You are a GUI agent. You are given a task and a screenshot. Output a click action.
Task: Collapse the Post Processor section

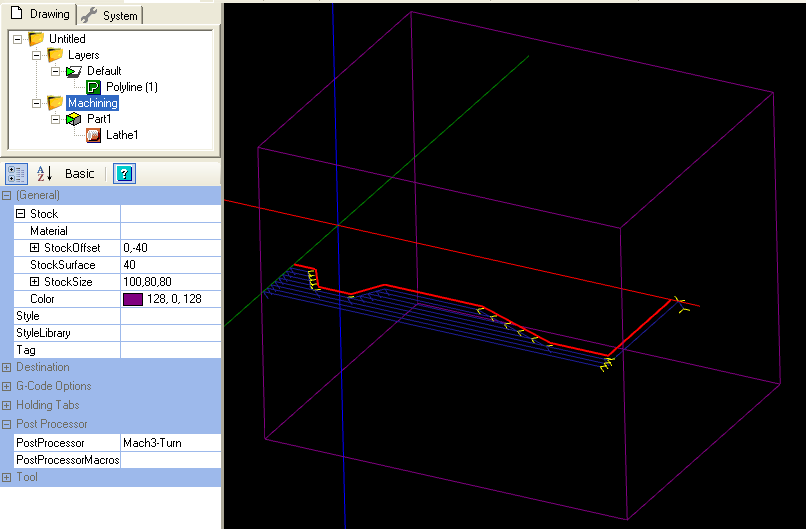(x=7, y=424)
